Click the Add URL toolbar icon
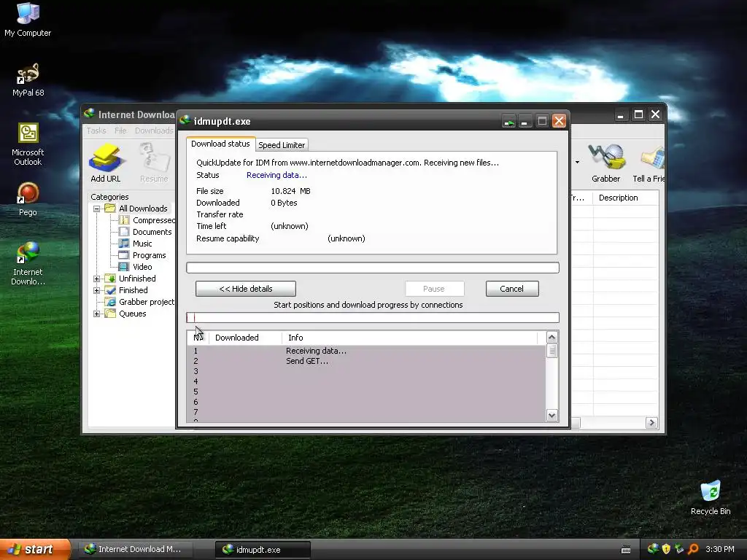 pos(106,163)
